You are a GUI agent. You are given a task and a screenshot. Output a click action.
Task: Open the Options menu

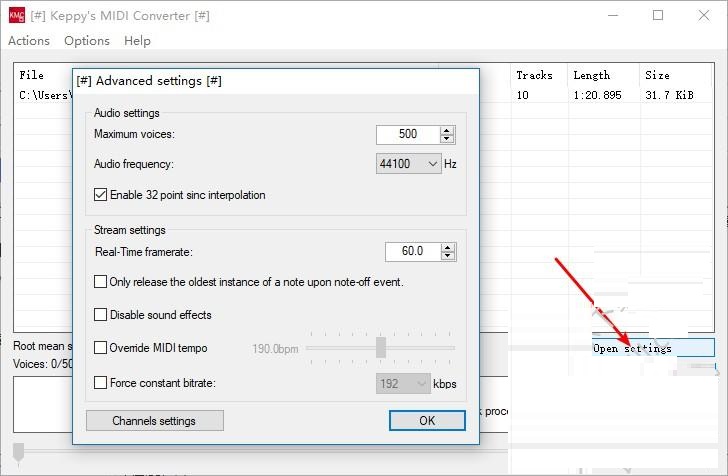[87, 41]
